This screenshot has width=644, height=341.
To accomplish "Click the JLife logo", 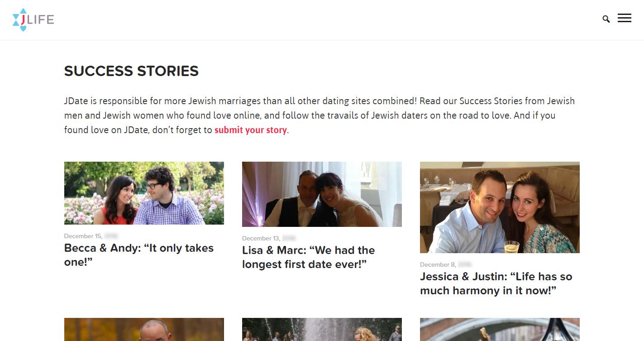I will [x=33, y=19].
